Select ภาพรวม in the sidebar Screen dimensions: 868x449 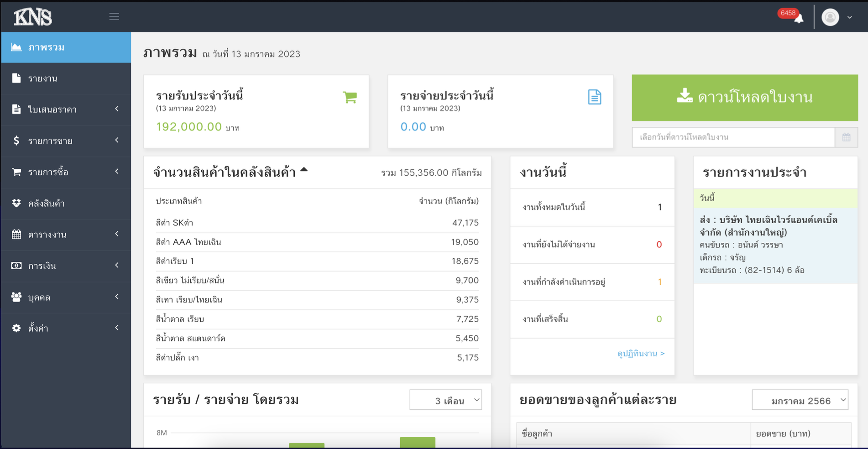[x=66, y=47]
